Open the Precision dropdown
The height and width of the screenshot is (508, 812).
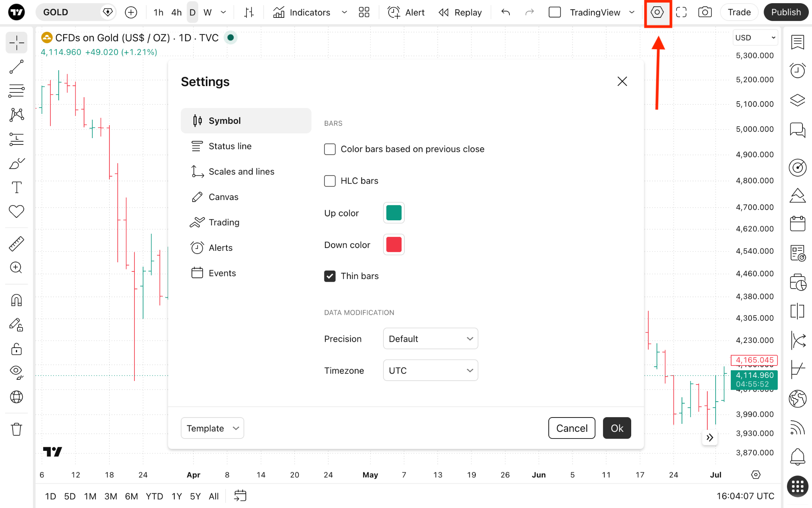(431, 339)
